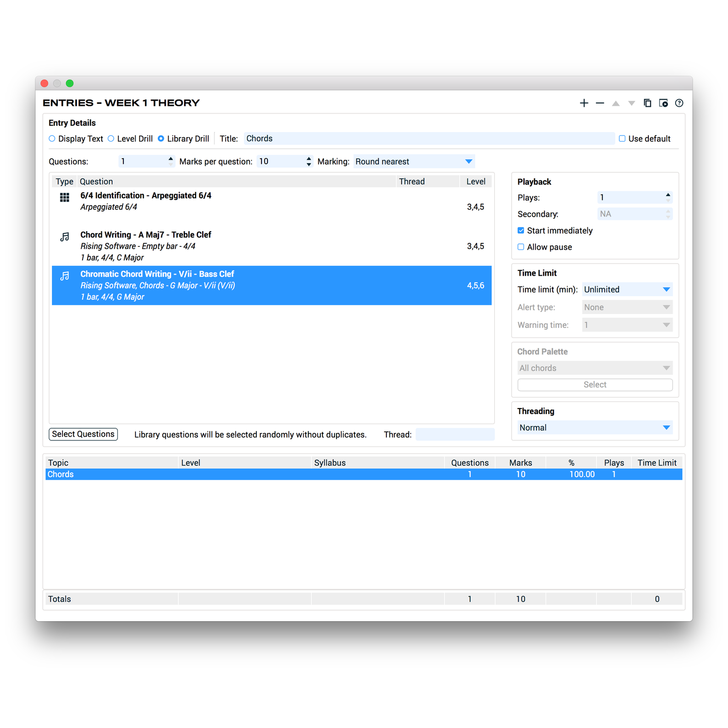Open the preview playback icon
The image size is (728, 728).
[x=663, y=103]
